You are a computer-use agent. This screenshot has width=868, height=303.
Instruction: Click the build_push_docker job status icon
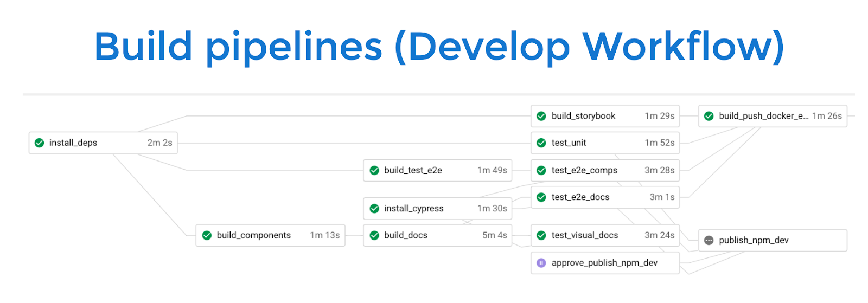[709, 116]
